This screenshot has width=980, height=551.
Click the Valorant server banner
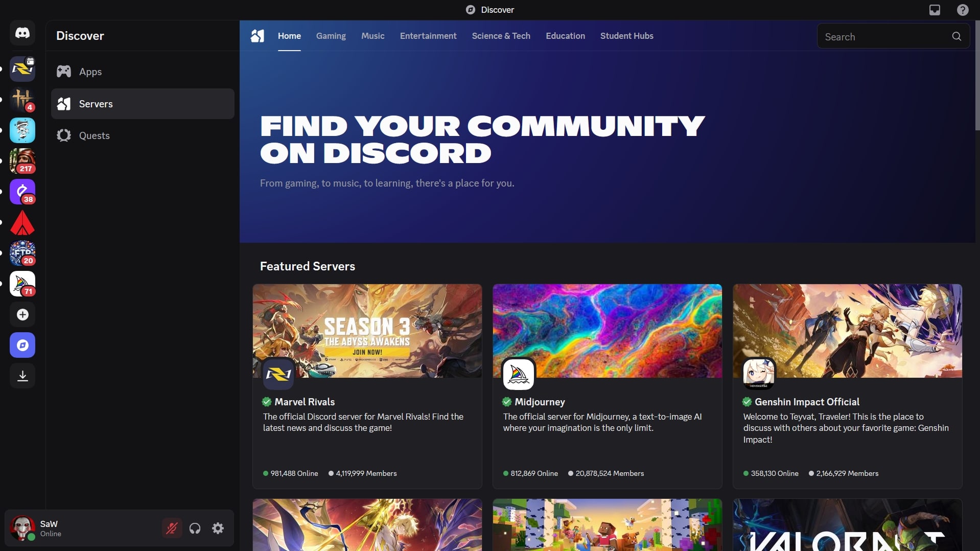(847, 525)
